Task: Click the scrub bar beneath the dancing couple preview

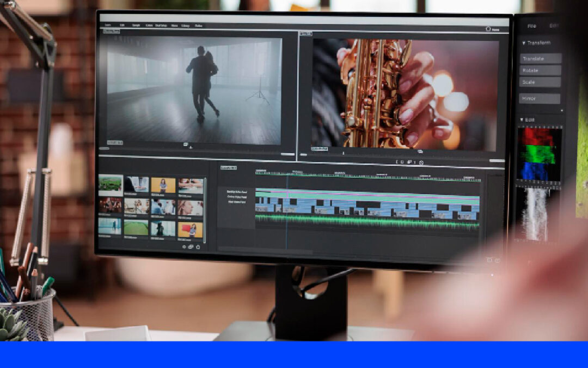Action: (x=197, y=152)
